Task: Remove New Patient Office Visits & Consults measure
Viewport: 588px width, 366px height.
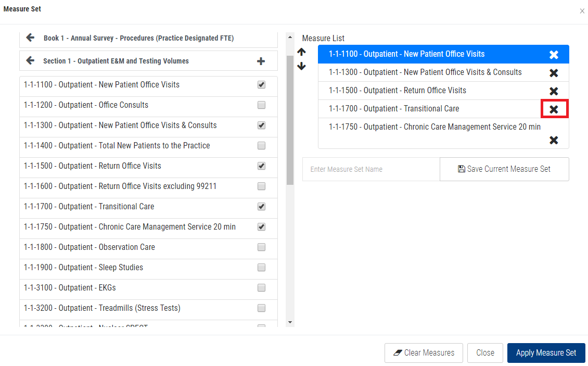Action: (554, 73)
